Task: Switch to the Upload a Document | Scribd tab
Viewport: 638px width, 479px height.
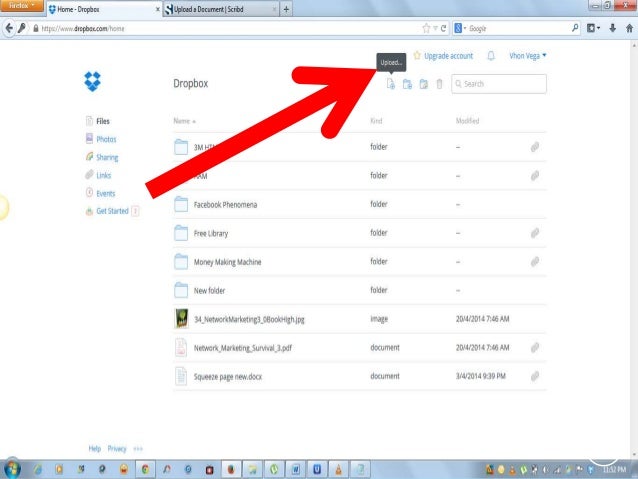Action: tap(221, 9)
